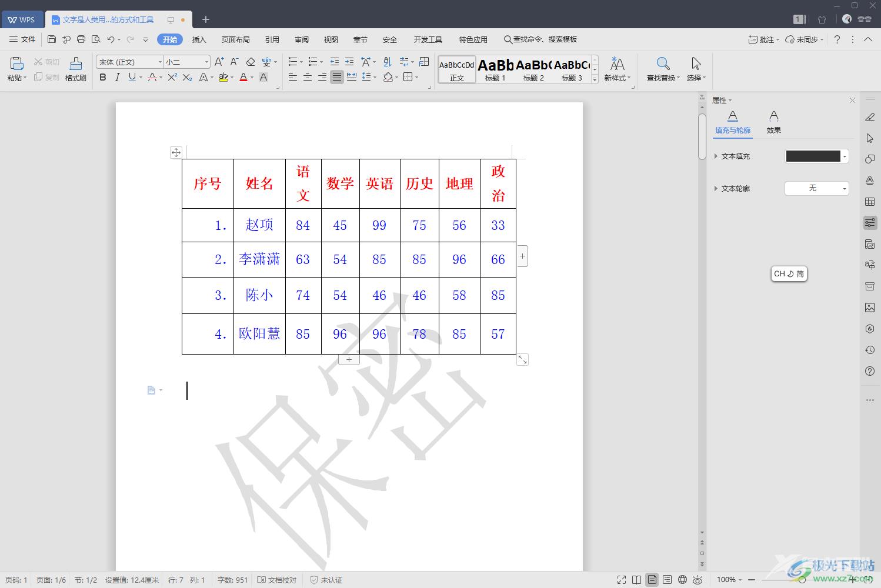Screen dimensions: 881x588
Task: Undo the last action
Action: point(111,39)
